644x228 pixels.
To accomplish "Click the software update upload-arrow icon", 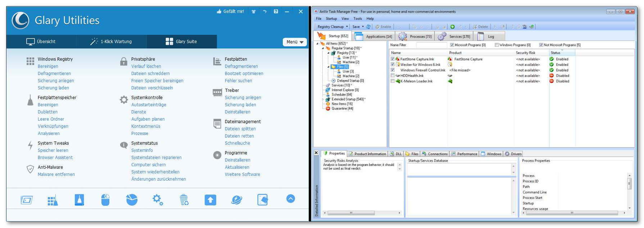I will pos(210,200).
